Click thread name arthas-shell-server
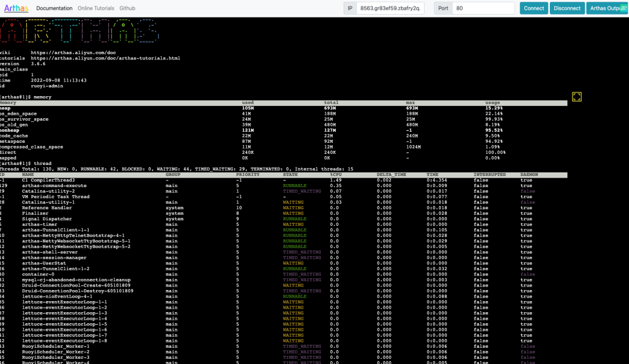Viewport: 629px width, 364px height. click(x=50, y=252)
